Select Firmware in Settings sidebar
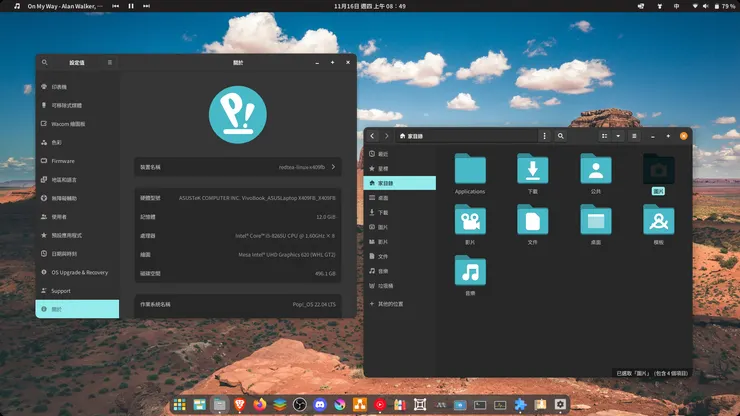 point(63,161)
